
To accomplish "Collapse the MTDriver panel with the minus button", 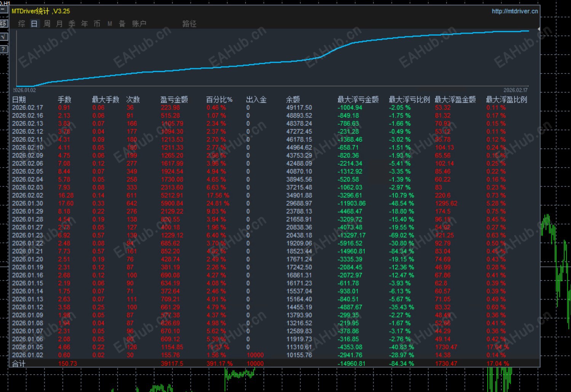I will click(x=3, y=10).
